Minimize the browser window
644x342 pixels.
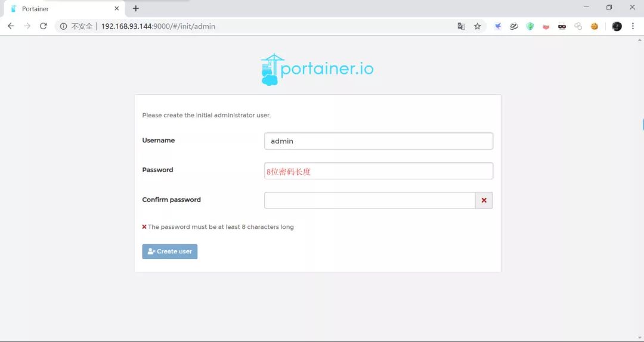(x=587, y=7)
